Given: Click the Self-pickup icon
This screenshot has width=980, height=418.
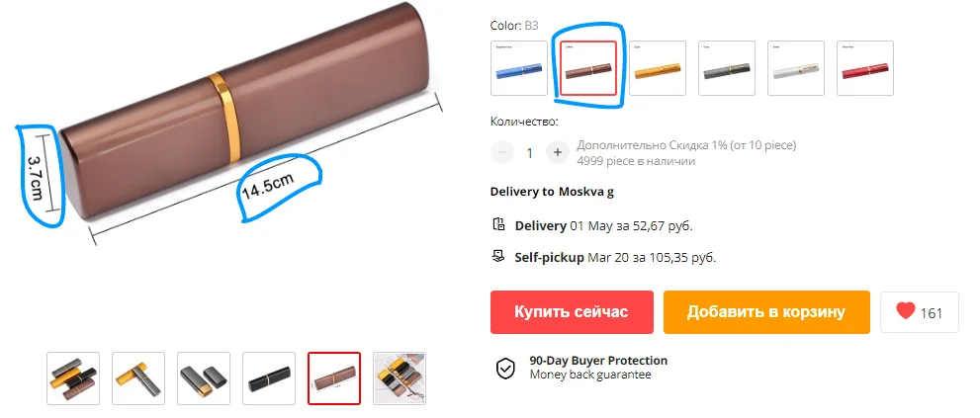Looking at the screenshot, I should pos(498,257).
